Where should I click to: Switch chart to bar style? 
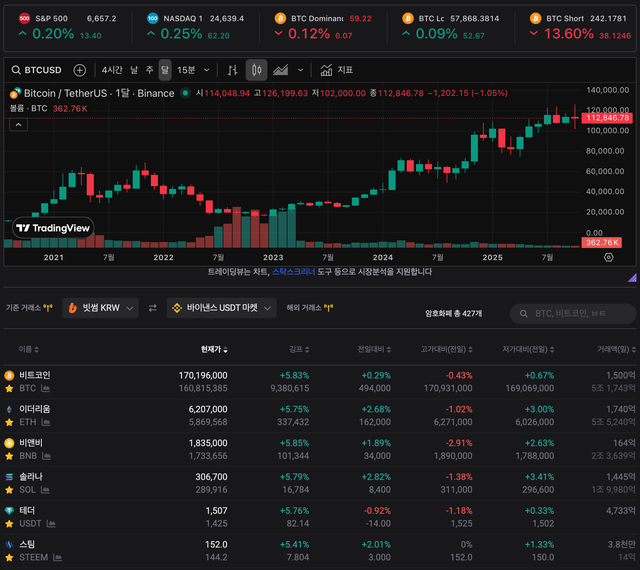[x=233, y=70]
